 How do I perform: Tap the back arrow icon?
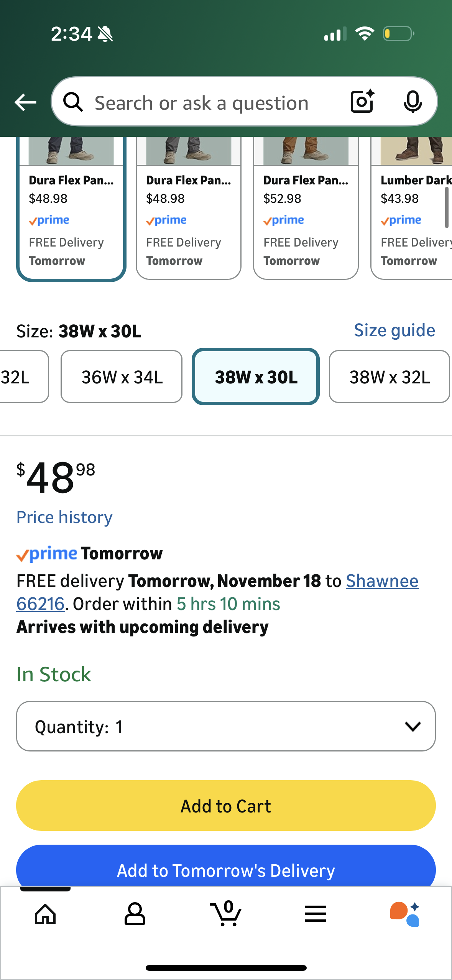[x=25, y=102]
